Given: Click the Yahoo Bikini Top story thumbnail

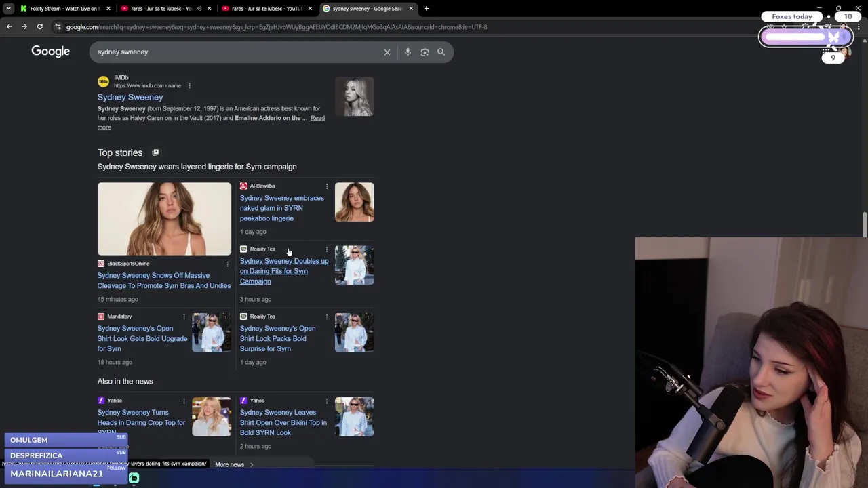Looking at the screenshot, I should pyautogui.click(x=354, y=417).
